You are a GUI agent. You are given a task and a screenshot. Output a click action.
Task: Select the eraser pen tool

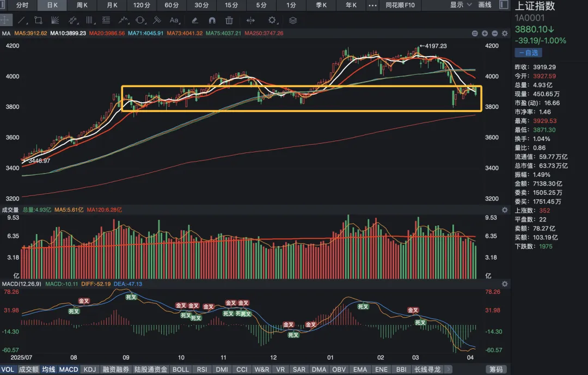[194, 20]
